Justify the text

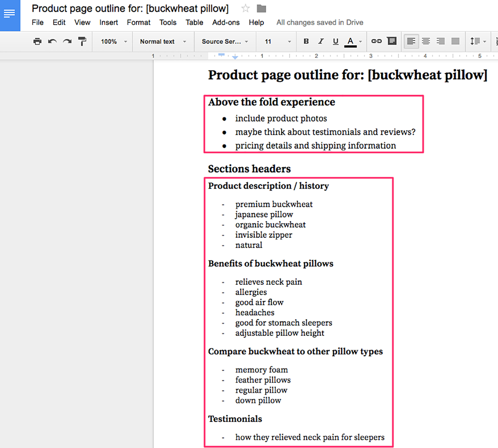pyautogui.click(x=455, y=41)
